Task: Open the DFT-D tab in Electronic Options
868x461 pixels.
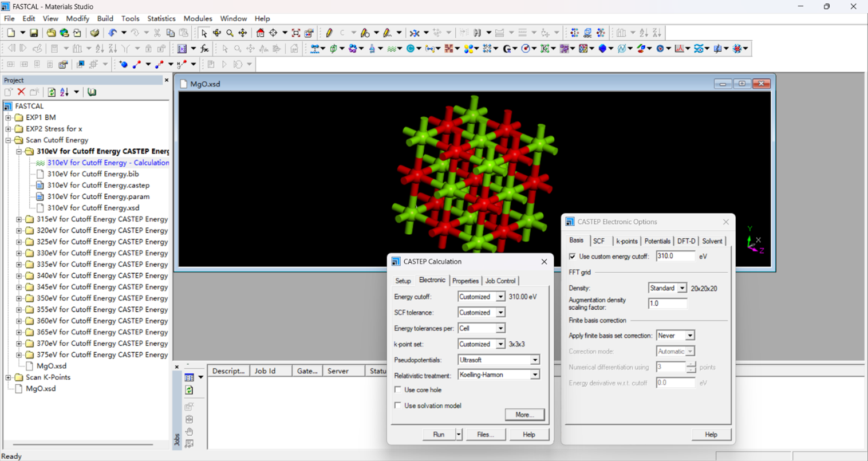Action: (x=686, y=241)
